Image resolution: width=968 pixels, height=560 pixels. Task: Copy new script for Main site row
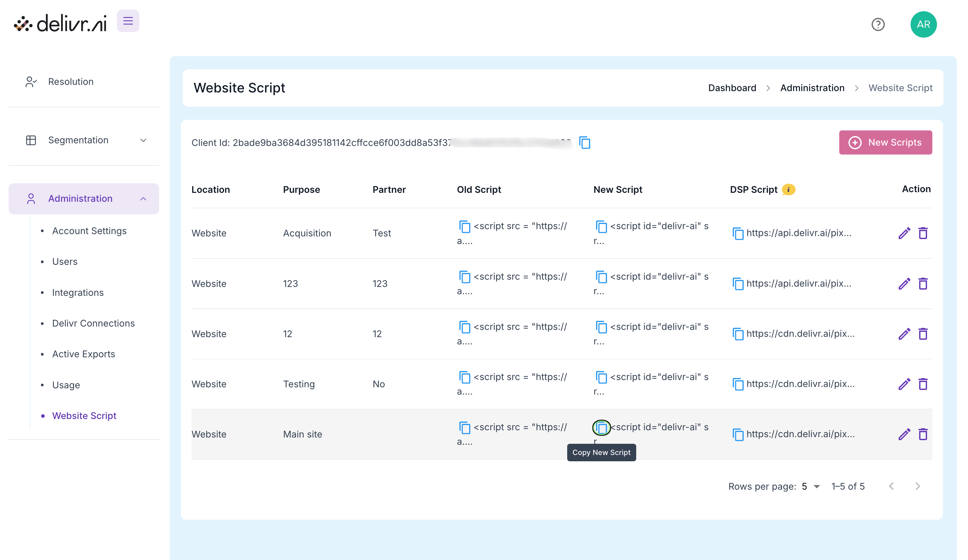click(x=601, y=428)
